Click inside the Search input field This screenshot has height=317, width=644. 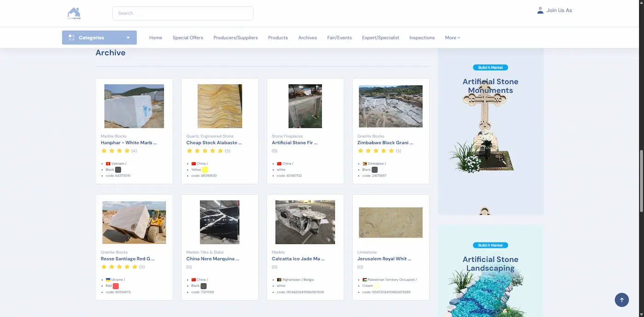[183, 13]
